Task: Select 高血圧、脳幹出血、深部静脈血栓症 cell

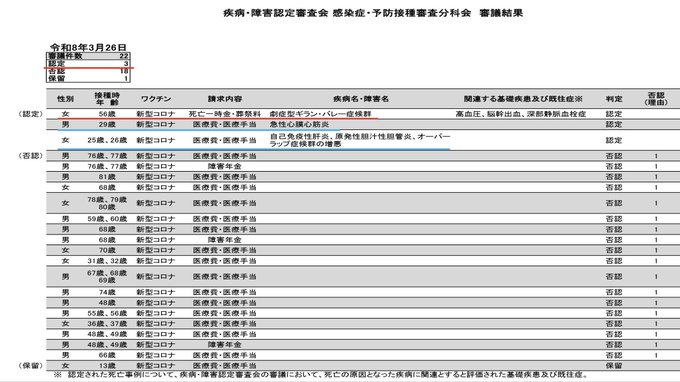Action: pos(520,114)
